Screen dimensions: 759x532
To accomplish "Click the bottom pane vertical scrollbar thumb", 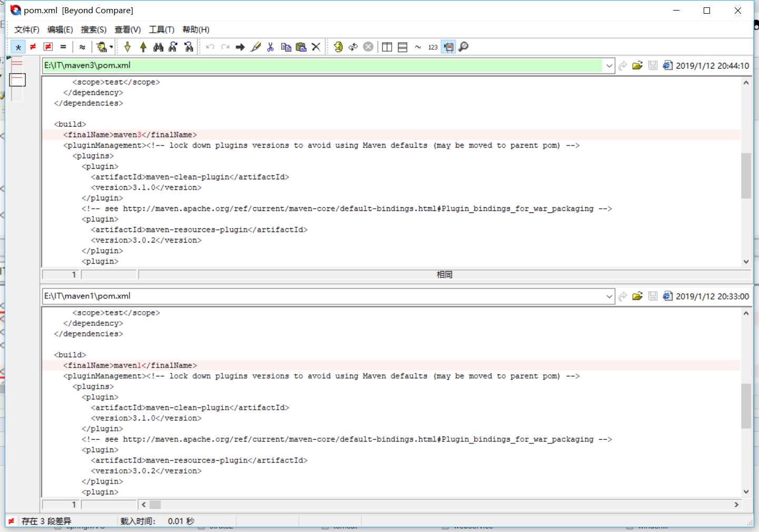I will (746, 406).
